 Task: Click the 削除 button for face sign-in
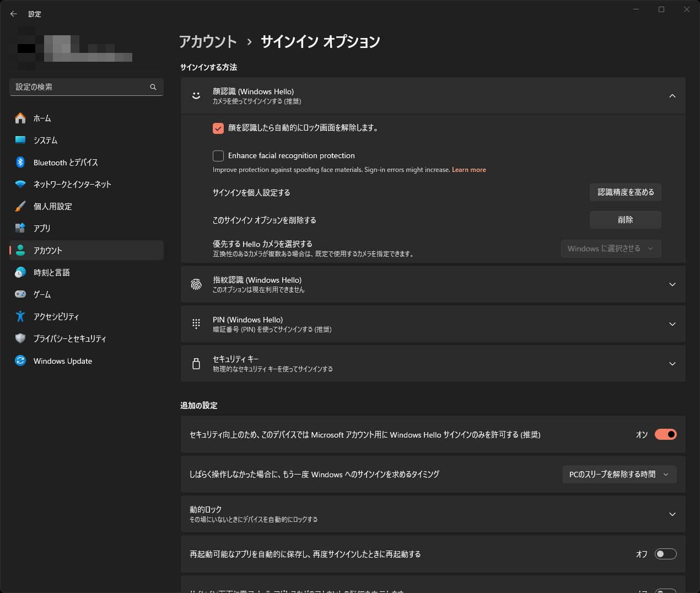click(x=626, y=220)
